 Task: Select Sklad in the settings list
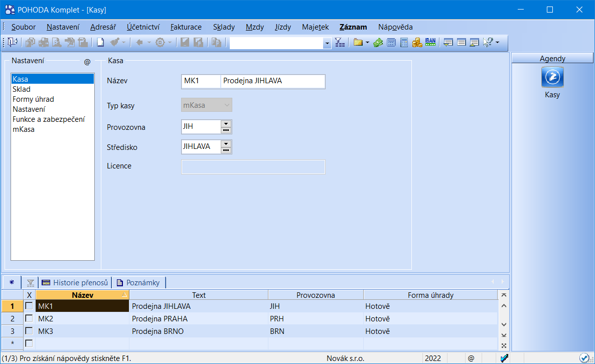click(52, 89)
